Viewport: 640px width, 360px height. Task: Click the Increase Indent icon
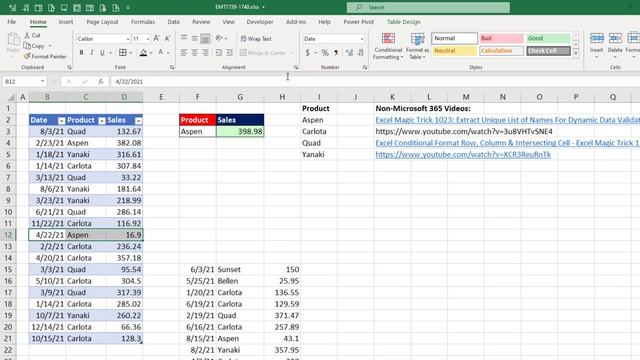[229, 52]
